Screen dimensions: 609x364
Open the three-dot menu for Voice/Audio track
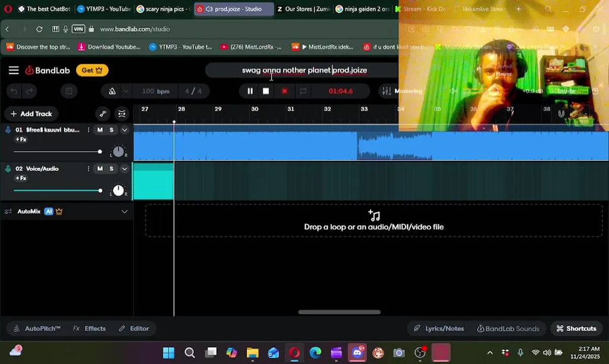coord(89,169)
